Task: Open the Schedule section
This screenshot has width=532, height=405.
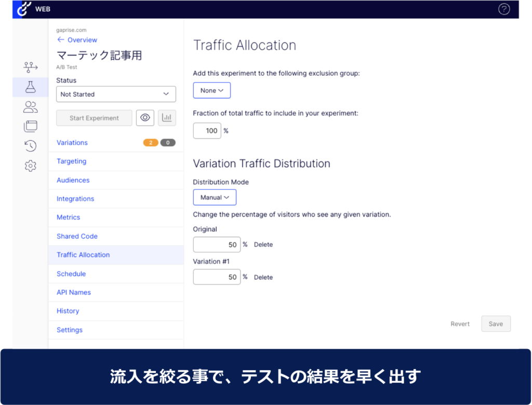Action: click(71, 274)
